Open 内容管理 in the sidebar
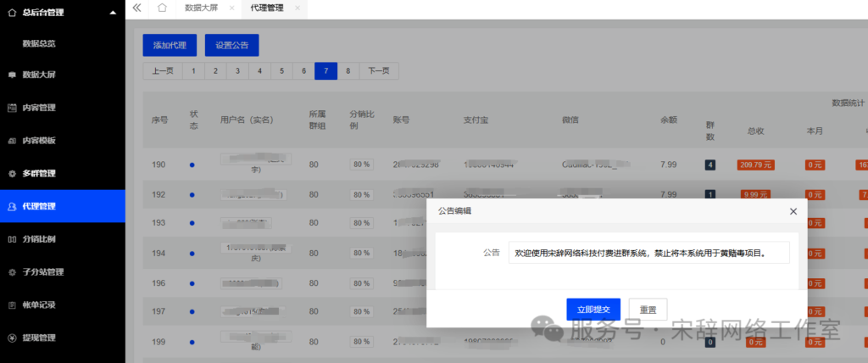This screenshot has height=363, width=868. pyautogui.click(x=63, y=108)
